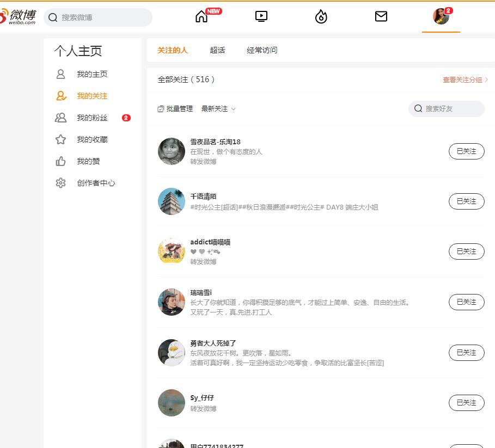Click 已关注 button for 瑞瑞雪i
Viewport: 495px width, 448px height.
click(x=466, y=302)
